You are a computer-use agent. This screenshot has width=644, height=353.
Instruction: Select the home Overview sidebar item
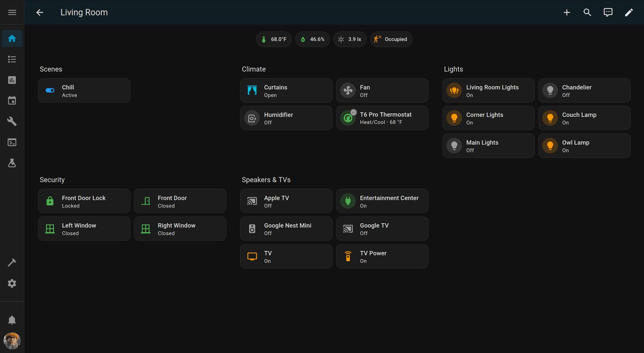pyautogui.click(x=12, y=39)
